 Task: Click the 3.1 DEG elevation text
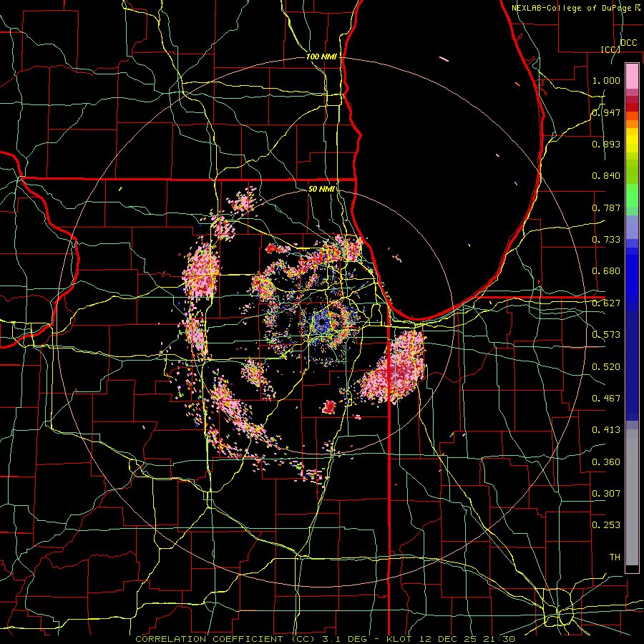tap(344, 639)
